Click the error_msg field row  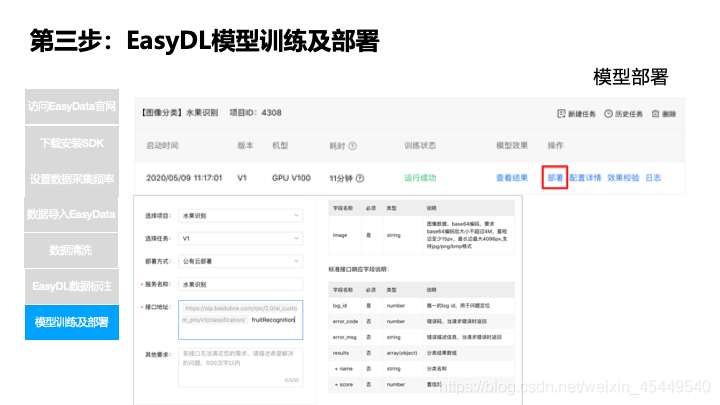click(x=422, y=337)
